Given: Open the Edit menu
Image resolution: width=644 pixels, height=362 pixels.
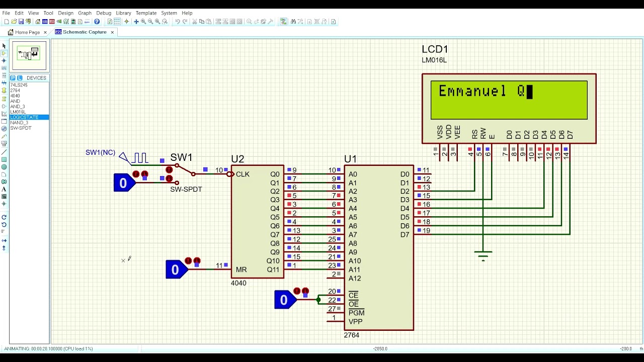Looking at the screenshot, I should pos(19,13).
